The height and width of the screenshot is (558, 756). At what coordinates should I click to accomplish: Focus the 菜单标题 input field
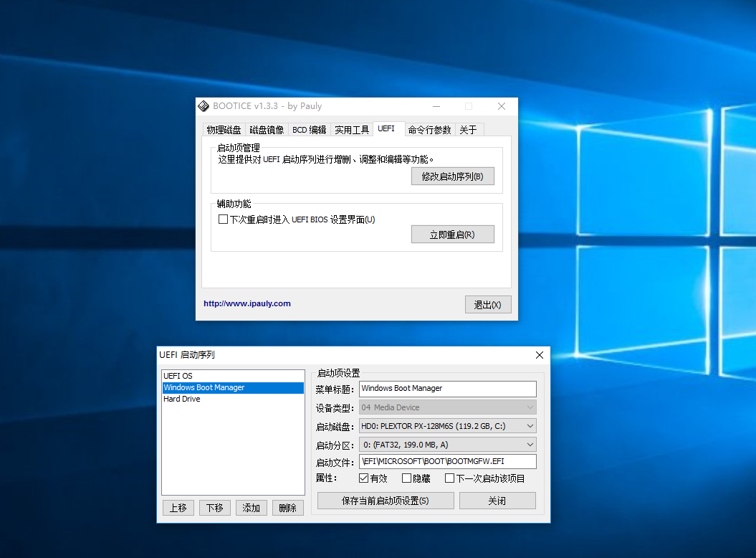click(448, 389)
